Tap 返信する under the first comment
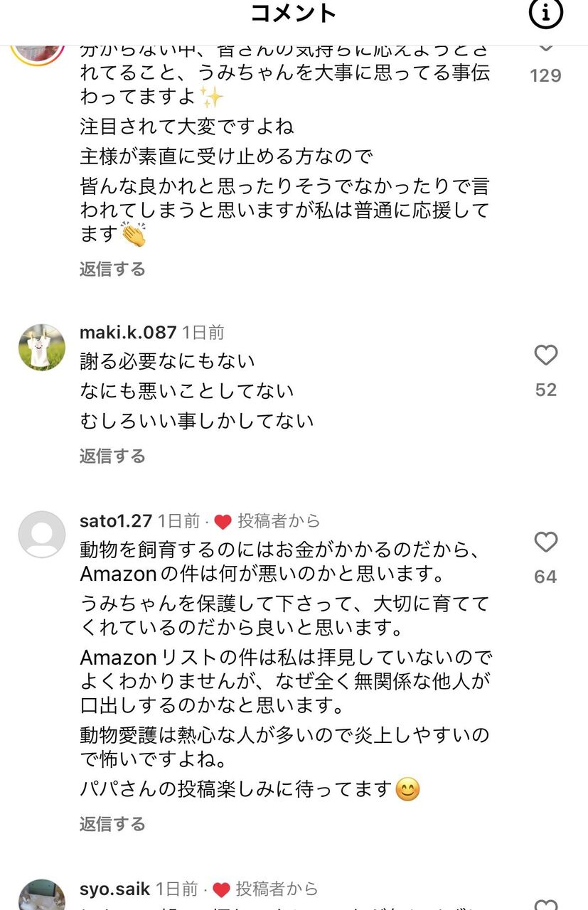Image resolution: width=588 pixels, height=910 pixels. coord(112,269)
